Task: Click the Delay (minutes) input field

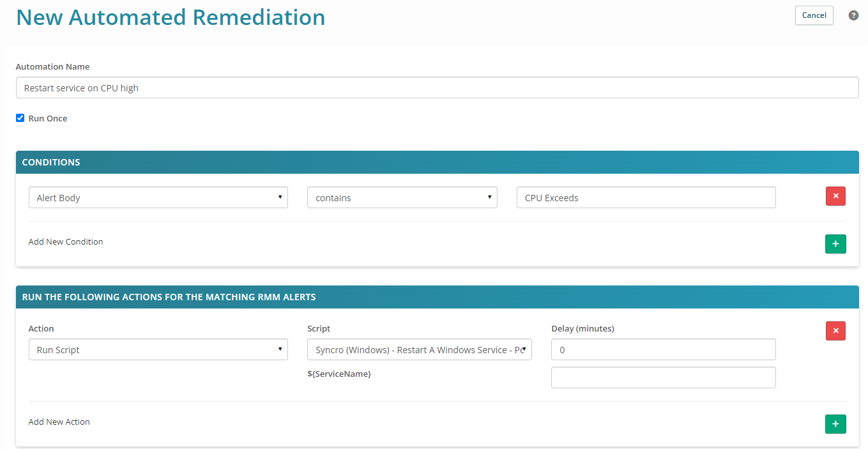Action: click(663, 350)
